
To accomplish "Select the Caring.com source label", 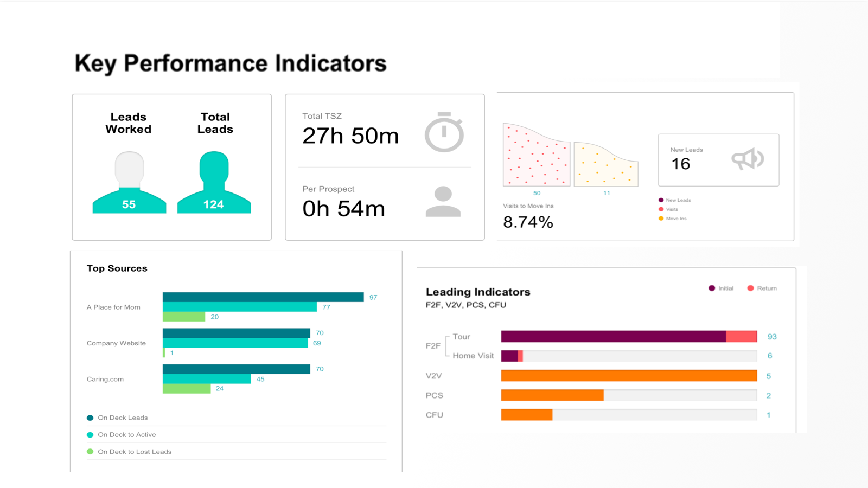I will (105, 379).
